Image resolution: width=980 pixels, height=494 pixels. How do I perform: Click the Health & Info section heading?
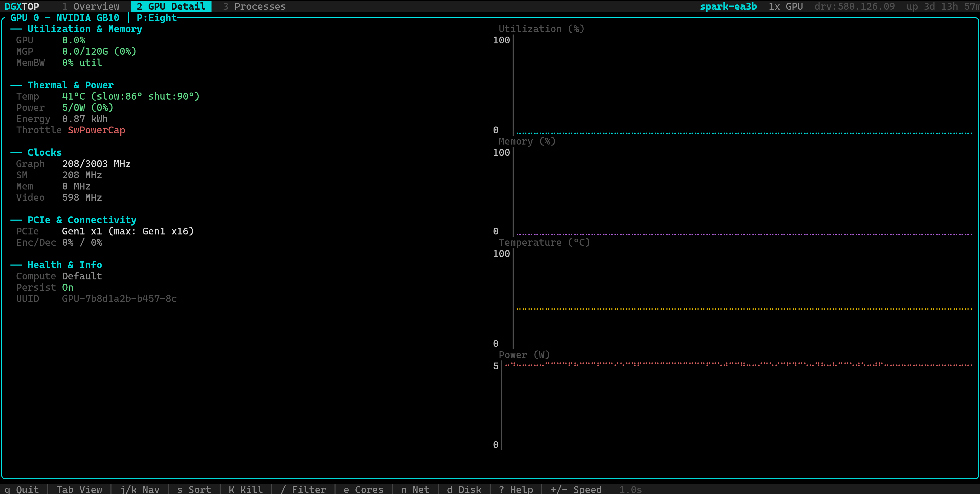click(x=65, y=265)
